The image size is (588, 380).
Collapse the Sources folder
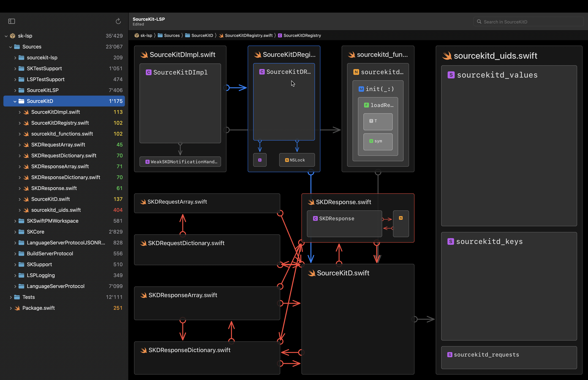(x=11, y=47)
